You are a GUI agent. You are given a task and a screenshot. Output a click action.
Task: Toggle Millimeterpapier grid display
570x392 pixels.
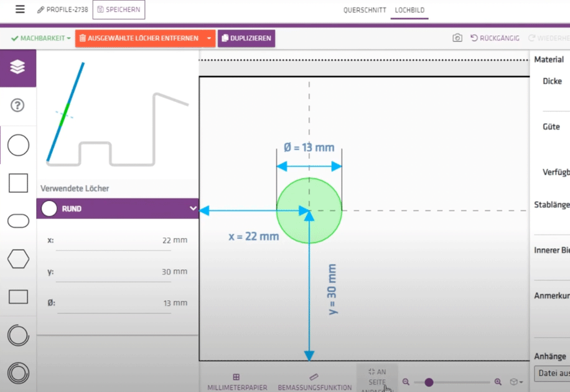(236, 382)
